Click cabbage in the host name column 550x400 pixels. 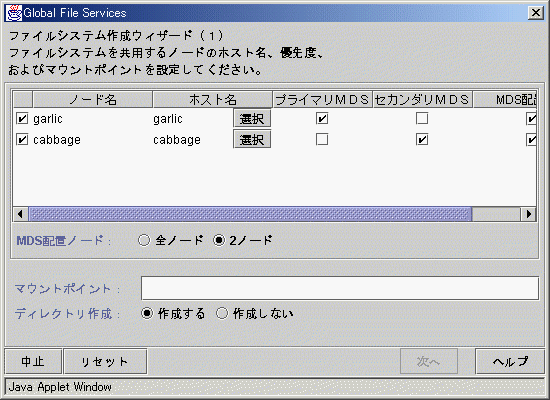pos(177,140)
